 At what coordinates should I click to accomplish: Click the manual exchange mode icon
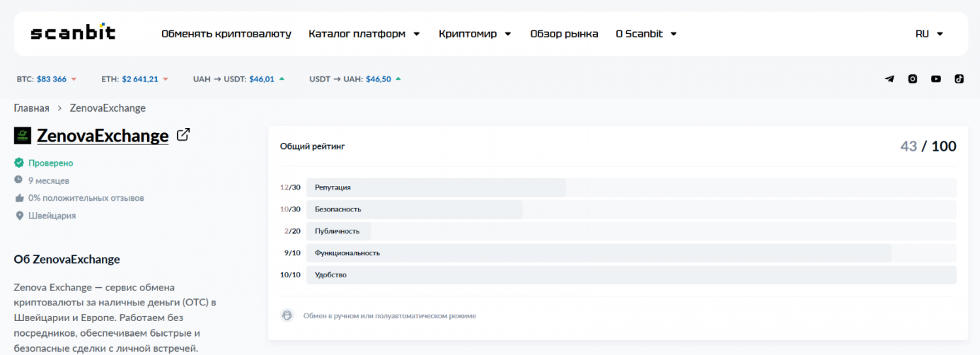click(287, 315)
